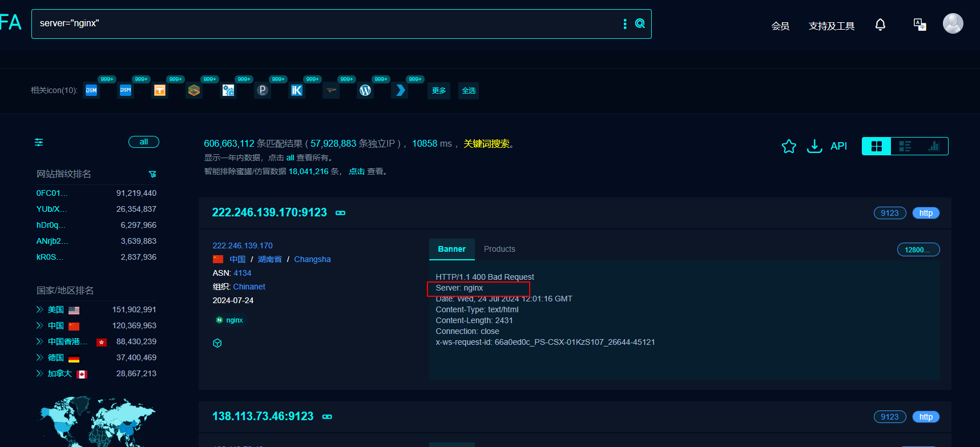Select the WordPress related icon
980x447 pixels.
(x=365, y=90)
